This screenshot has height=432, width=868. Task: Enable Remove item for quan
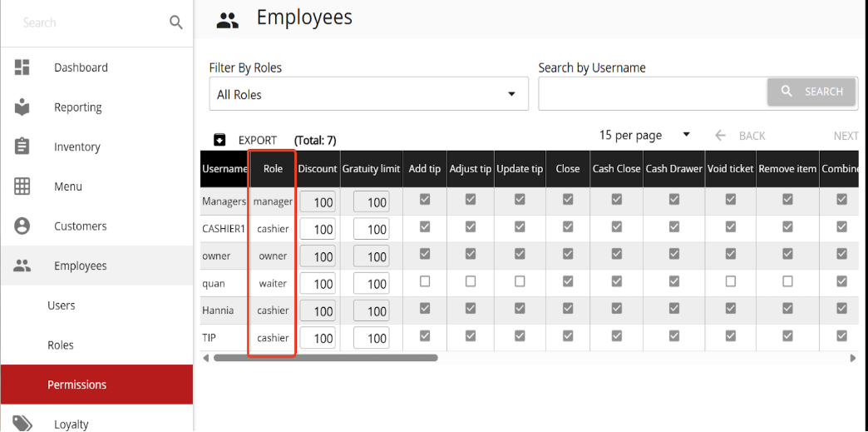click(787, 281)
